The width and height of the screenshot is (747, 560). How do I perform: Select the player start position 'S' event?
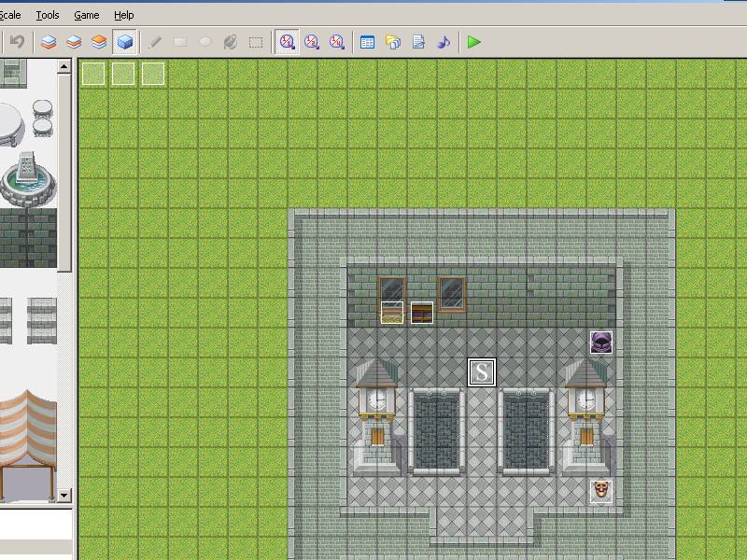point(481,372)
